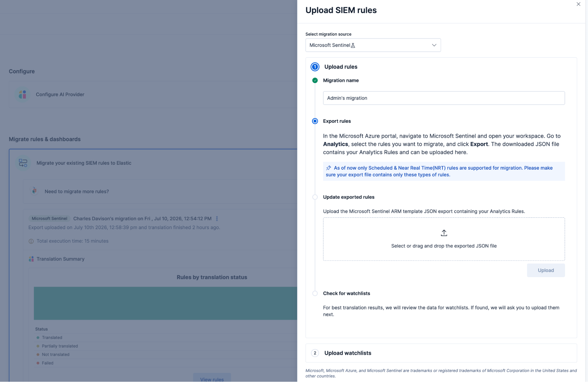Select the Update exported rules step indicator

click(315, 197)
